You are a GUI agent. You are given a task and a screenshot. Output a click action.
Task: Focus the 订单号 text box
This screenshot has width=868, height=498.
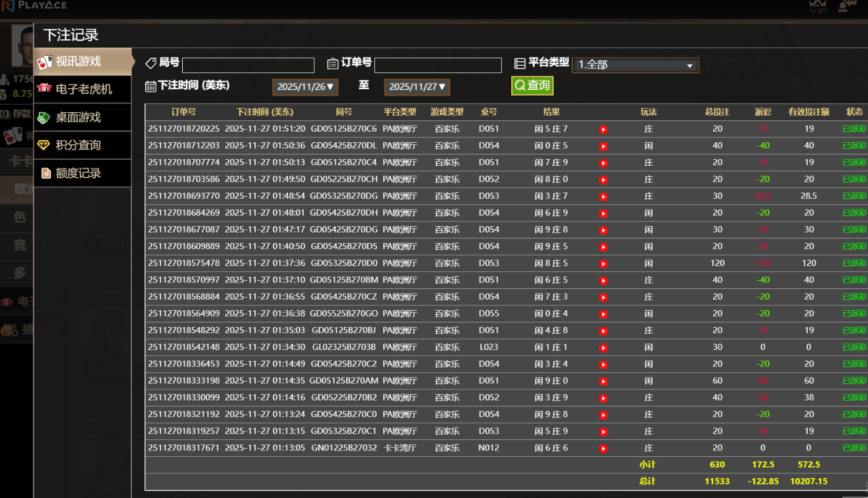pos(438,65)
